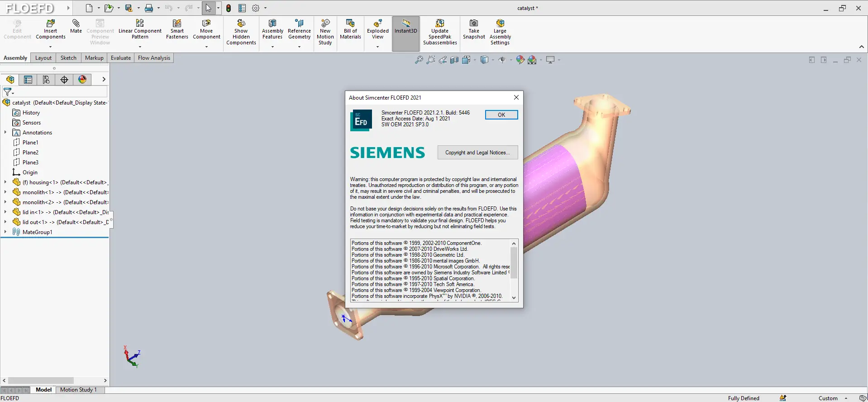Image resolution: width=868 pixels, height=402 pixels.
Task: Open the Evaluate tab
Action: point(121,58)
